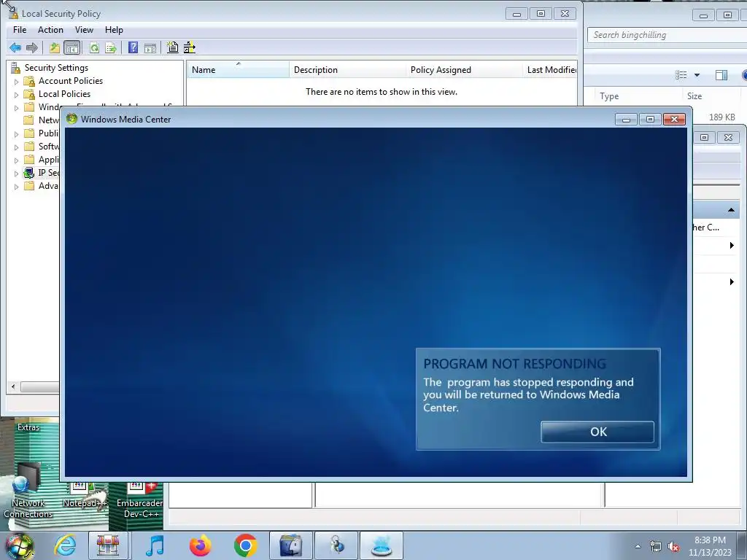This screenshot has width=747, height=560.
Task: Click the Windows Media Center title bar icon
Action: 72,119
